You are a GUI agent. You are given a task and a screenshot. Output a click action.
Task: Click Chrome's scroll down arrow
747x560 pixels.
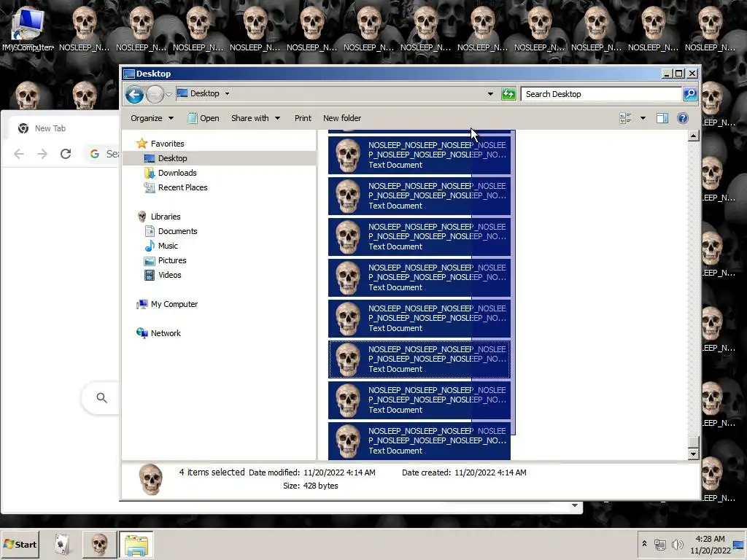pyautogui.click(x=575, y=506)
